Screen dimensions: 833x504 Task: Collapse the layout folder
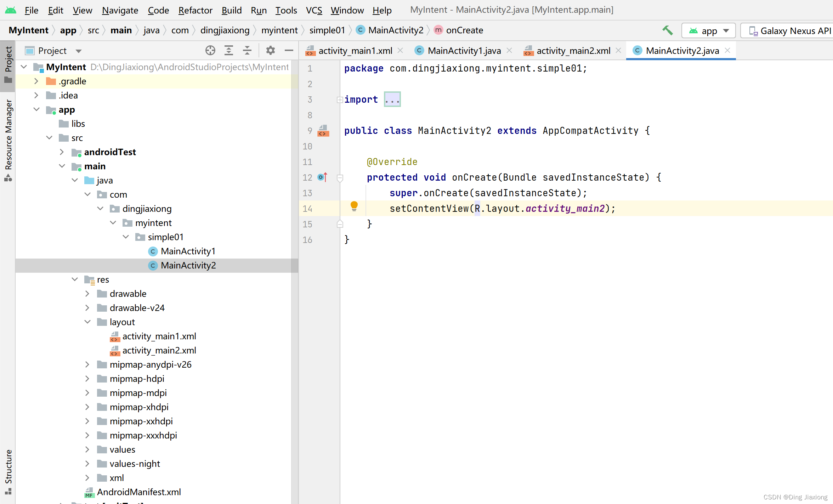point(87,322)
